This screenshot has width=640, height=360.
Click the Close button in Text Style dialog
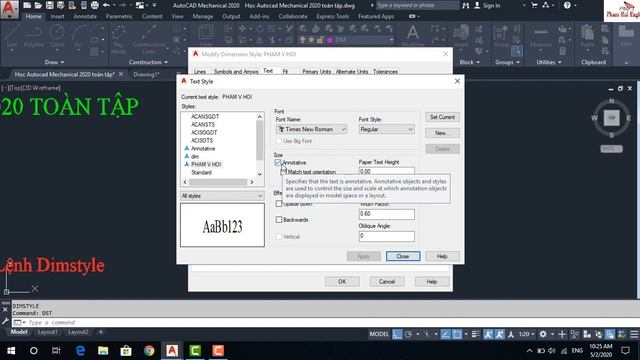(403, 256)
